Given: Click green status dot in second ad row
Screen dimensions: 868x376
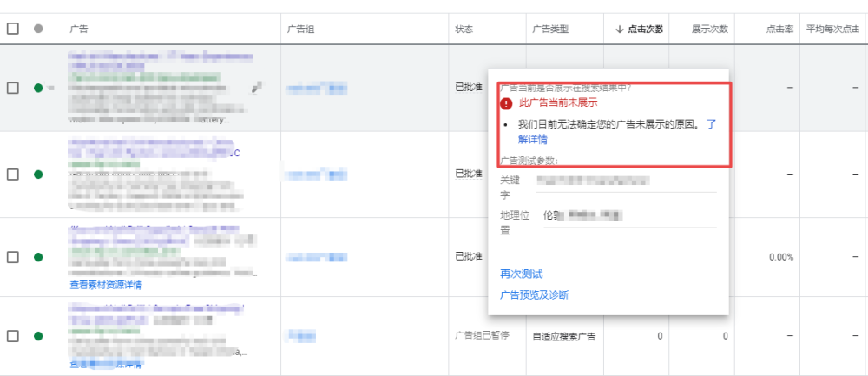Looking at the screenshot, I should [x=38, y=175].
